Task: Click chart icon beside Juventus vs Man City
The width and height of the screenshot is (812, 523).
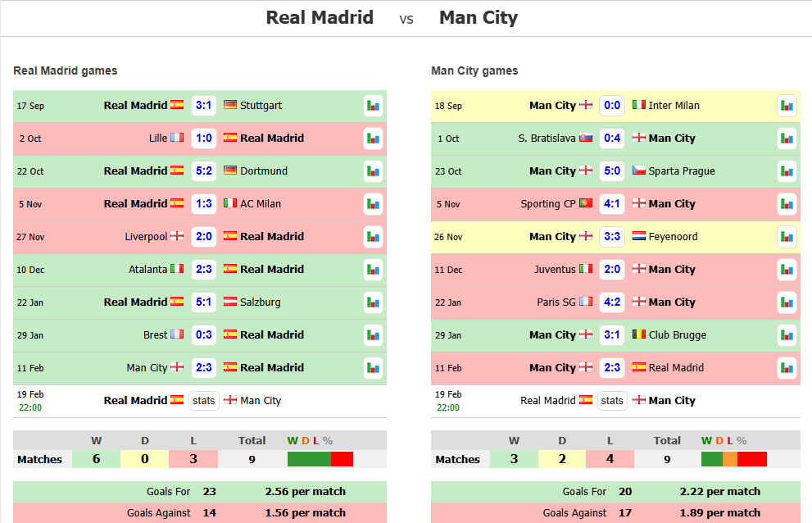Action: pyautogui.click(x=787, y=270)
